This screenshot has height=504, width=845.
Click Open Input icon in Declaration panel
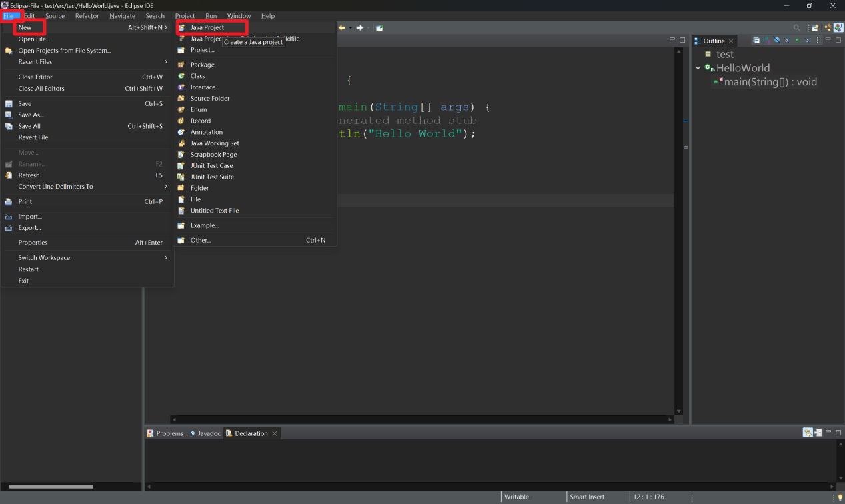[818, 433]
